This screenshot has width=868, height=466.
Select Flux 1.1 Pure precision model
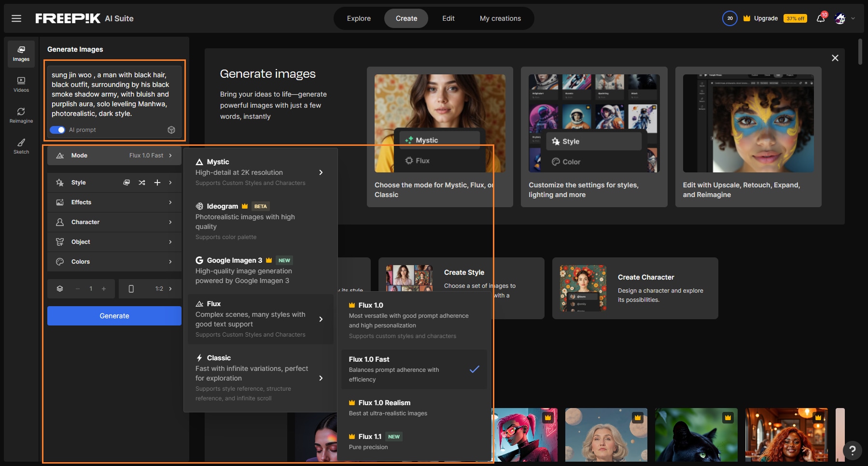(414, 441)
